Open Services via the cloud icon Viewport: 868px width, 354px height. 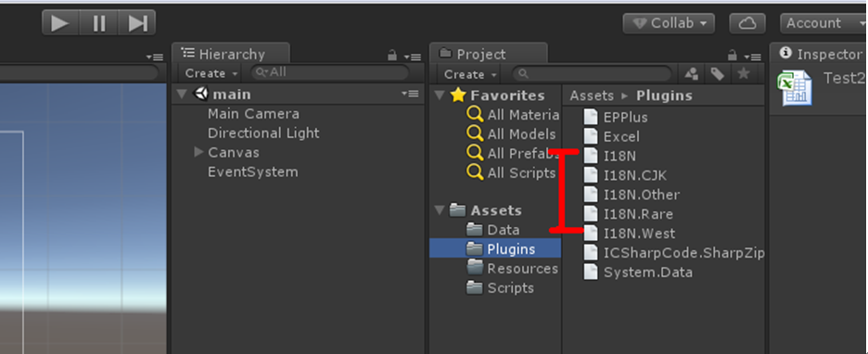(x=747, y=23)
